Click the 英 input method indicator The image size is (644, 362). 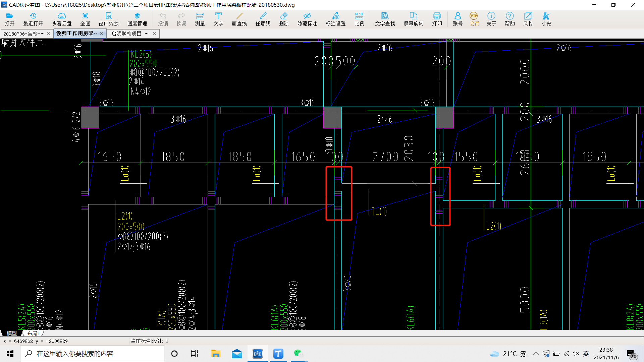(x=586, y=354)
